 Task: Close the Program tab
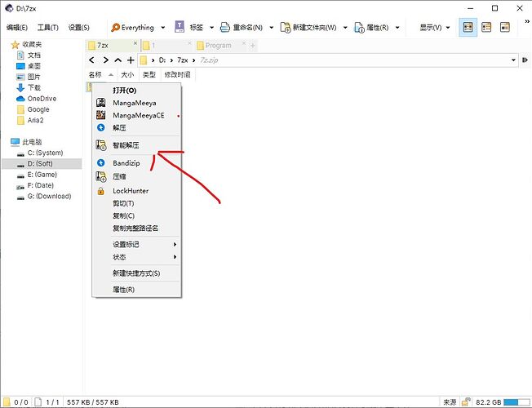[244, 43]
